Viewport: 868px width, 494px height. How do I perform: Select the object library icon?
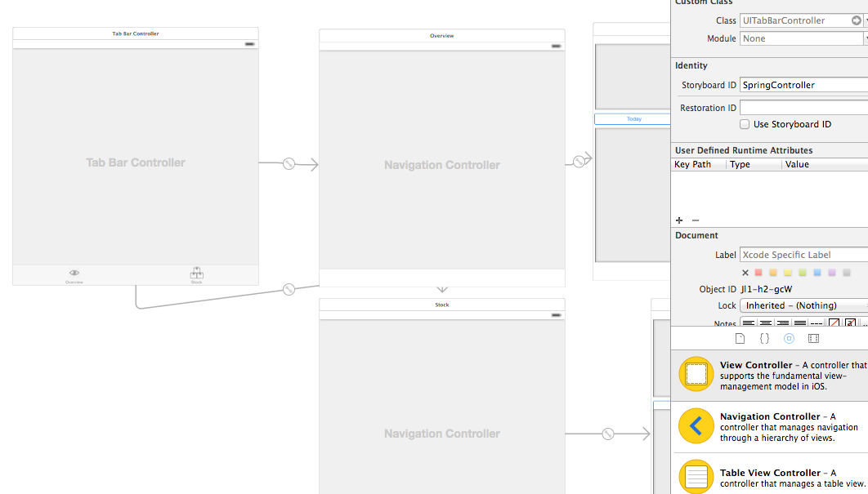coord(789,338)
